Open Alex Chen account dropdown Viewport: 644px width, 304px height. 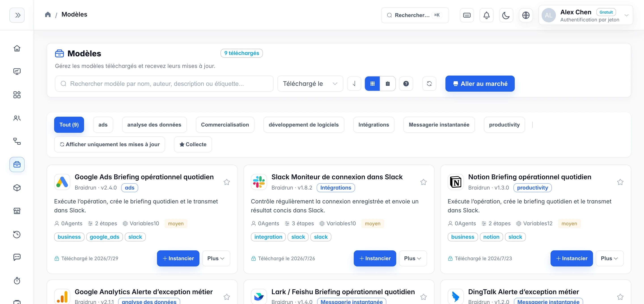585,15
